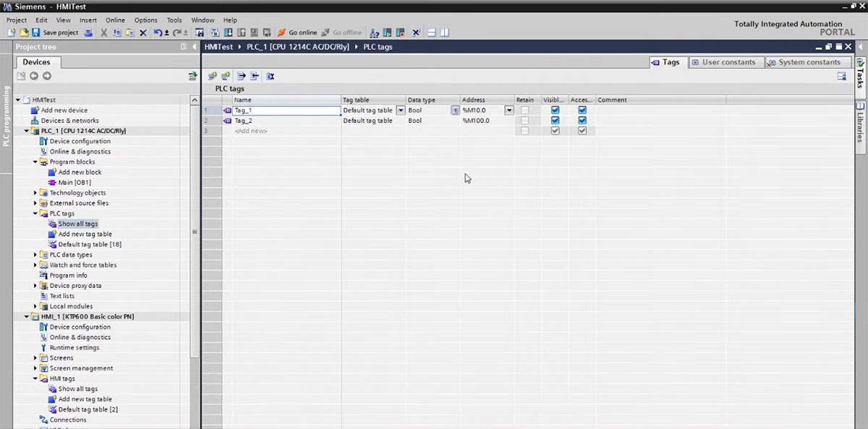Collapse the PLC_1 device node
Screen dimensions: 868x429
(x=27, y=131)
